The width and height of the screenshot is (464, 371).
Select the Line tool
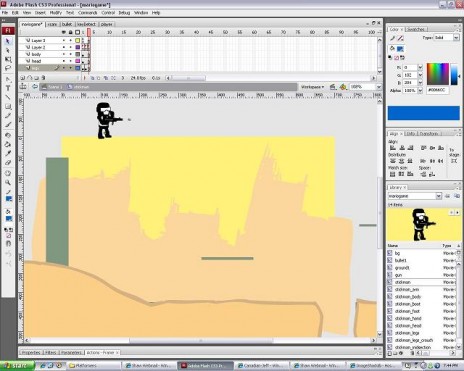(8, 97)
